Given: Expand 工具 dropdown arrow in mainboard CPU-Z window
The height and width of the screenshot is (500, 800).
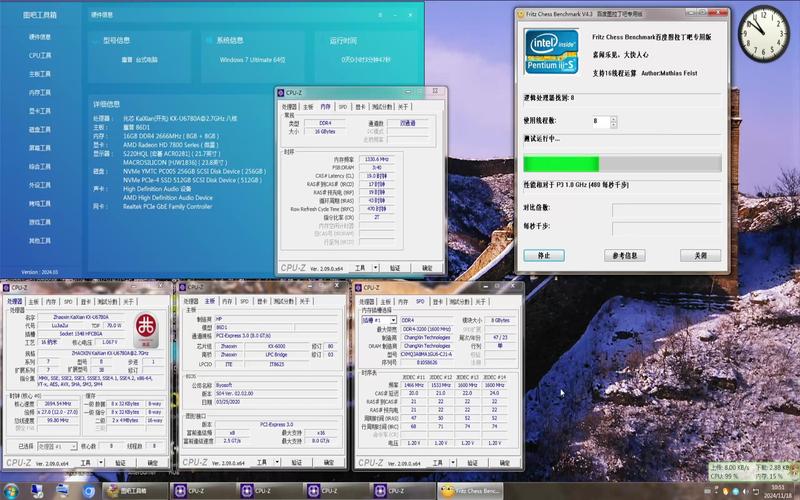Looking at the screenshot, I should [x=277, y=462].
